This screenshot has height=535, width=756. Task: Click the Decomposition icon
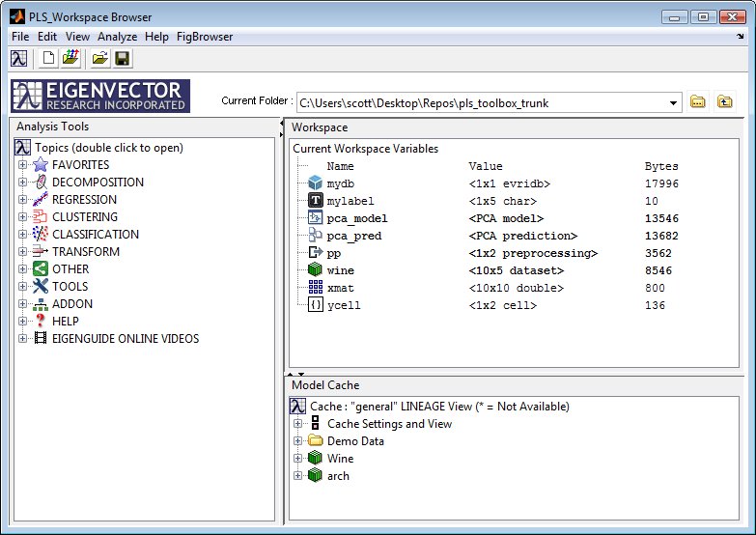[41, 182]
